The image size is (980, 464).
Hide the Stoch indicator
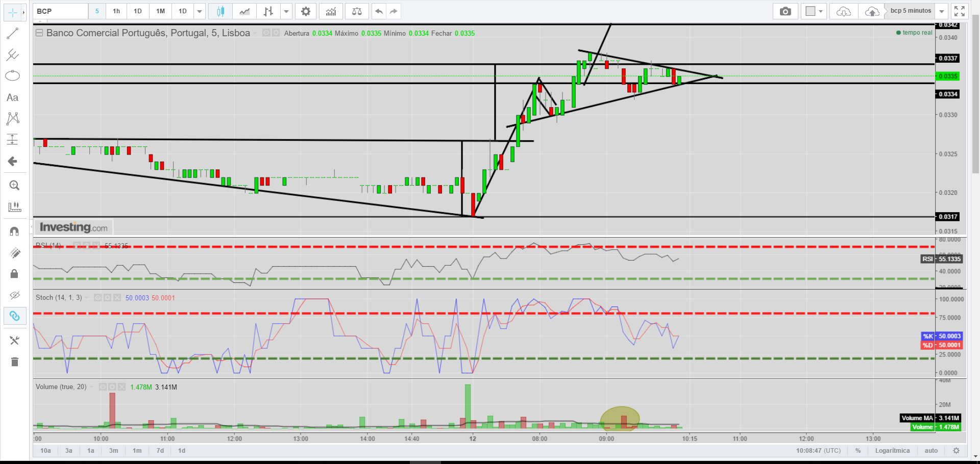coord(98,298)
